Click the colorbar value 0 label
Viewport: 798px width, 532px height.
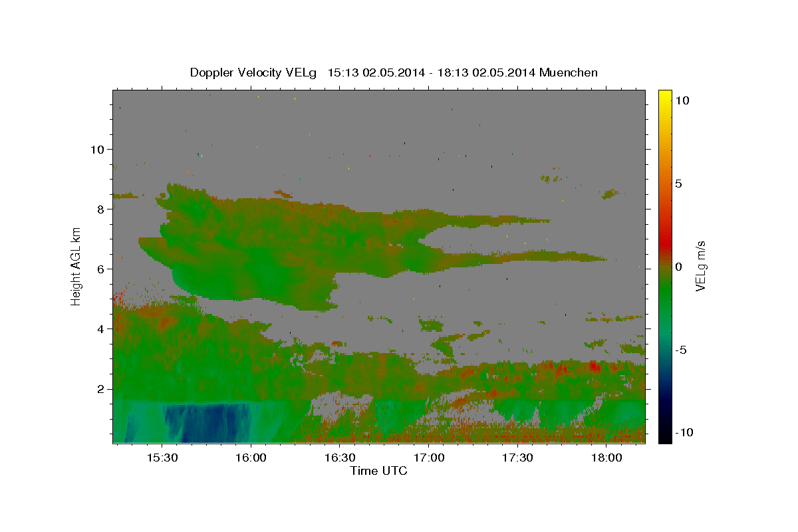(x=680, y=267)
